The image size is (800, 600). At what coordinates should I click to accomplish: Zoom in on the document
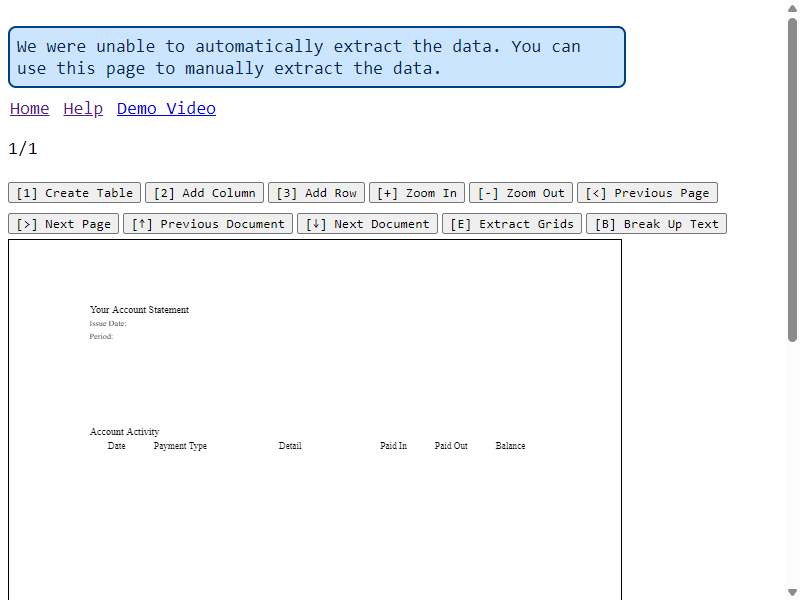click(417, 193)
